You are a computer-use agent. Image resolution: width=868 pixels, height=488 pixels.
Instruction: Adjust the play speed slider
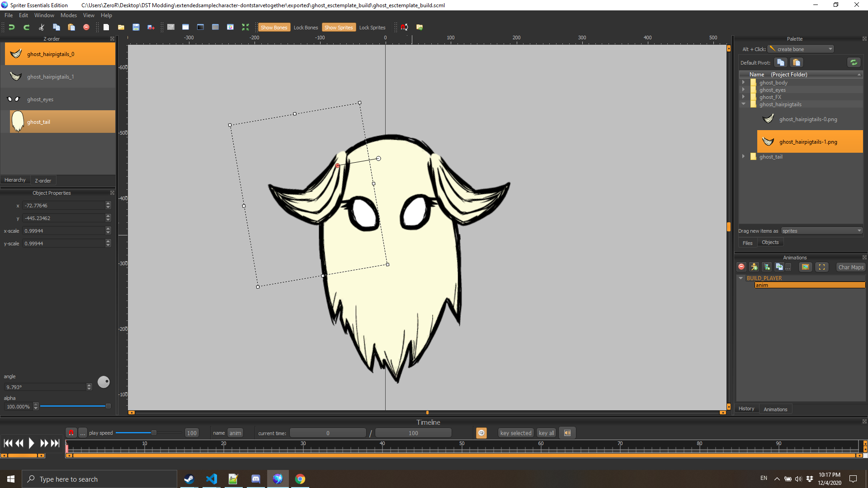[x=154, y=433]
